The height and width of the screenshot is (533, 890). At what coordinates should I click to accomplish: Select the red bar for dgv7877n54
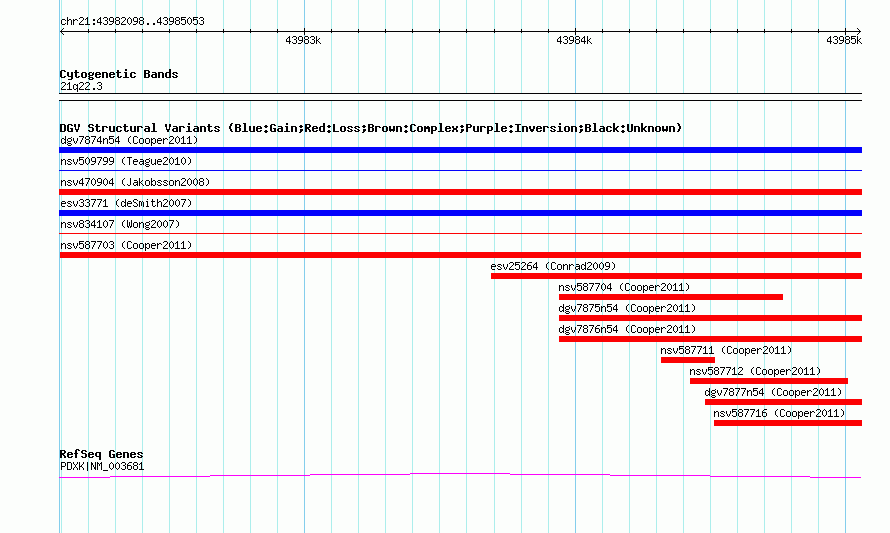783,402
